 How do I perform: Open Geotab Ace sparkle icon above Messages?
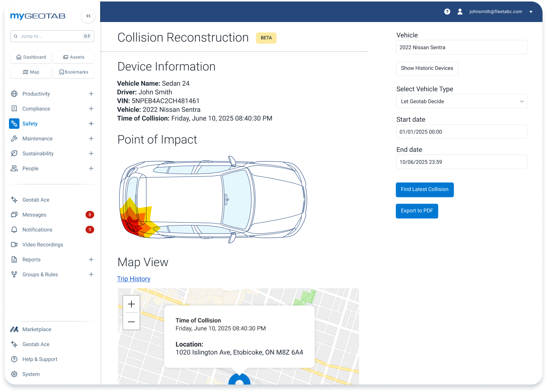point(14,200)
